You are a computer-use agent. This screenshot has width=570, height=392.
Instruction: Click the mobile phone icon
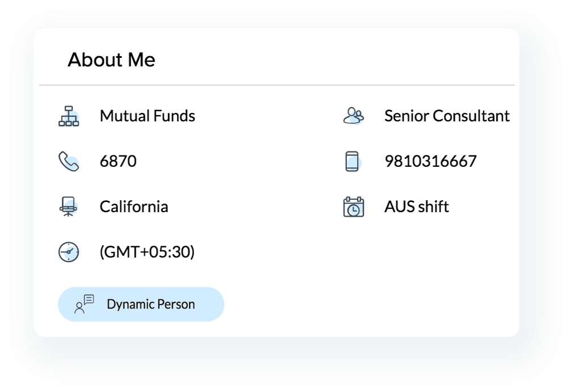coord(353,161)
